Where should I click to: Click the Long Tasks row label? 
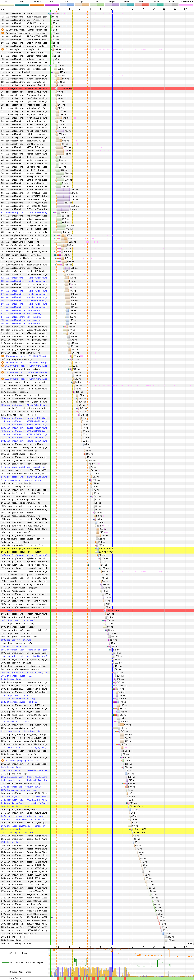point(15,978)
